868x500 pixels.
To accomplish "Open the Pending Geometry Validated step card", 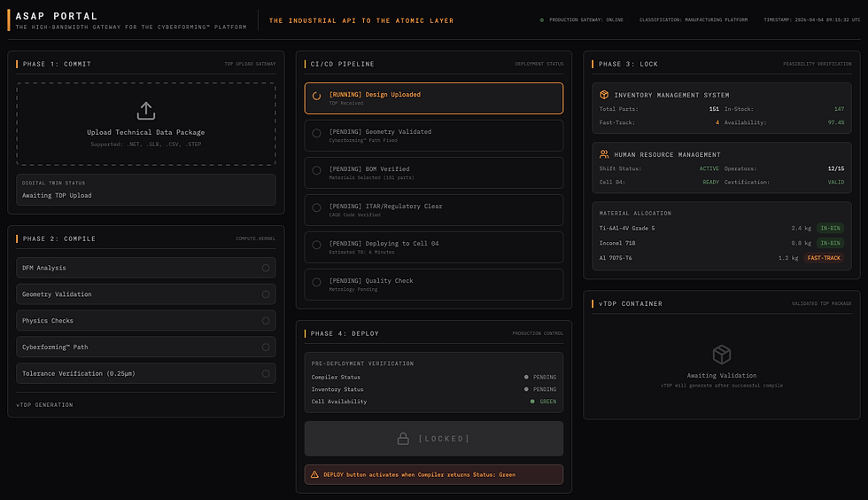I will click(x=433, y=136).
